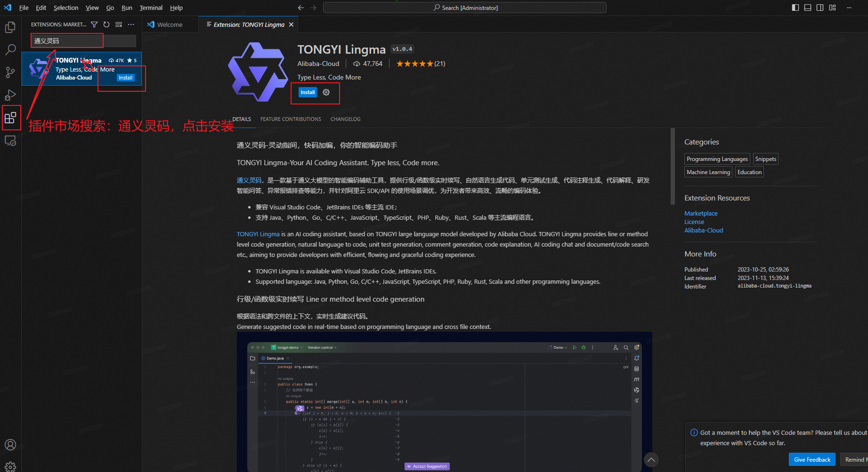Click the Snippets category tag
The image size is (868, 472).
(766, 159)
